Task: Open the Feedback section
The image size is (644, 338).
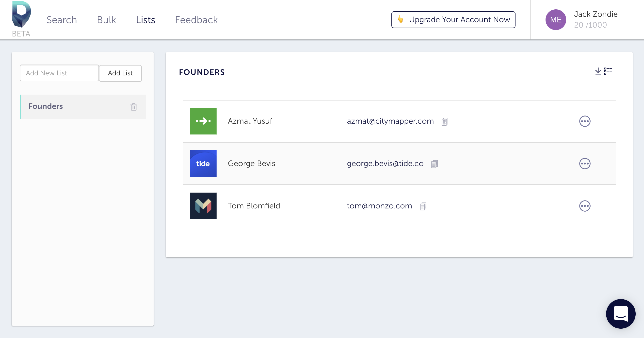Action: pyautogui.click(x=196, y=19)
